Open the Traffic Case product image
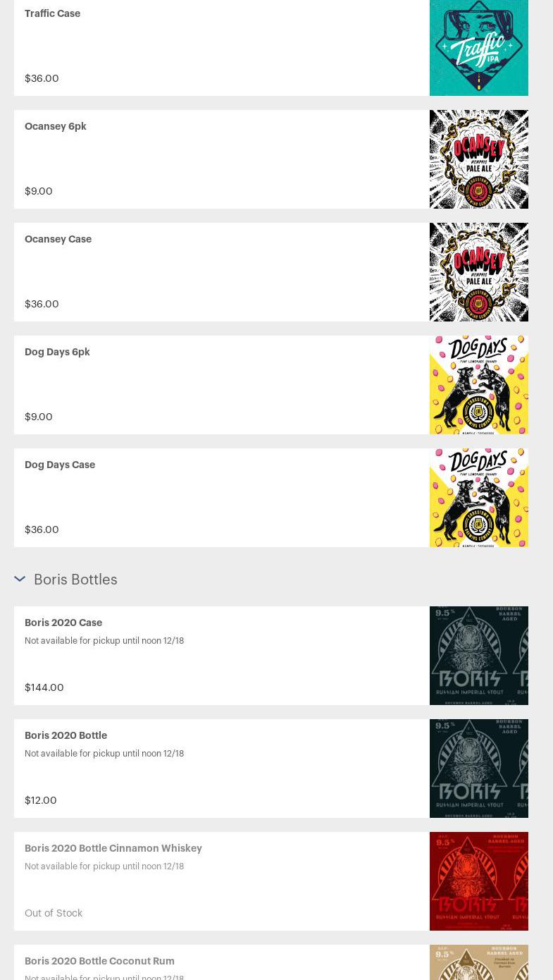This screenshot has width=553, height=980. (478, 47)
